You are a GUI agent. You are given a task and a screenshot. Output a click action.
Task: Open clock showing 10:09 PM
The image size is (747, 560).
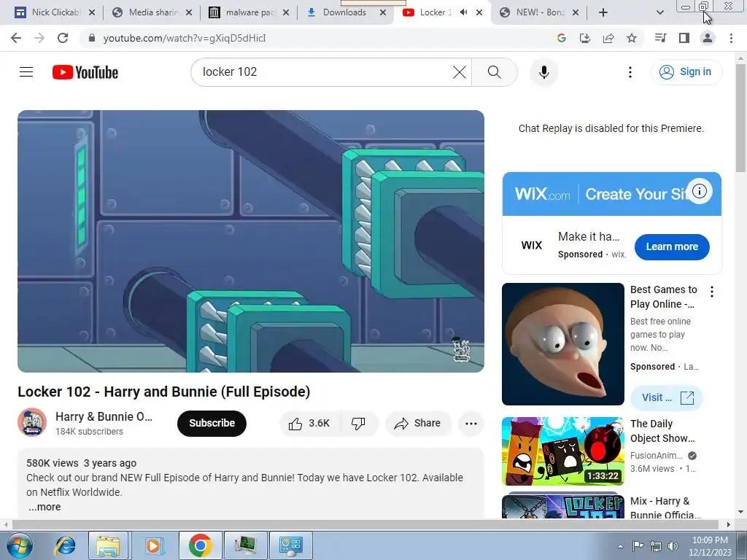[x=710, y=545]
